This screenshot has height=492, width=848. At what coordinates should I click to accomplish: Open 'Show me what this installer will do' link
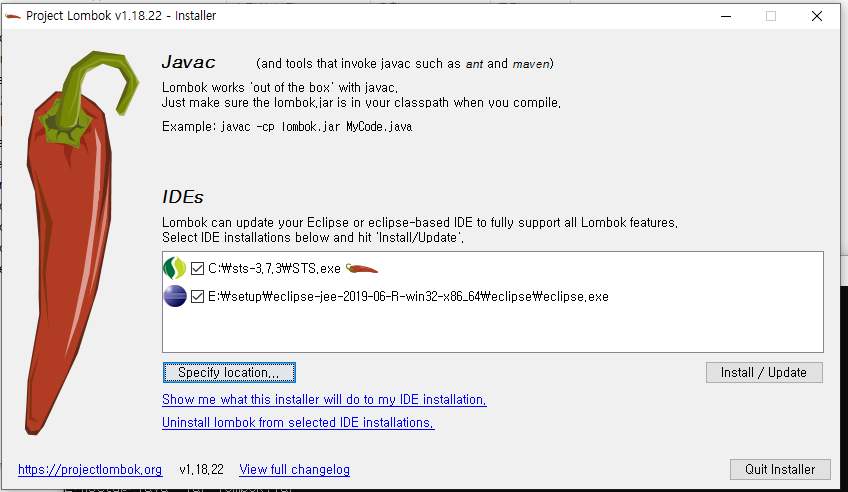tap(324, 400)
